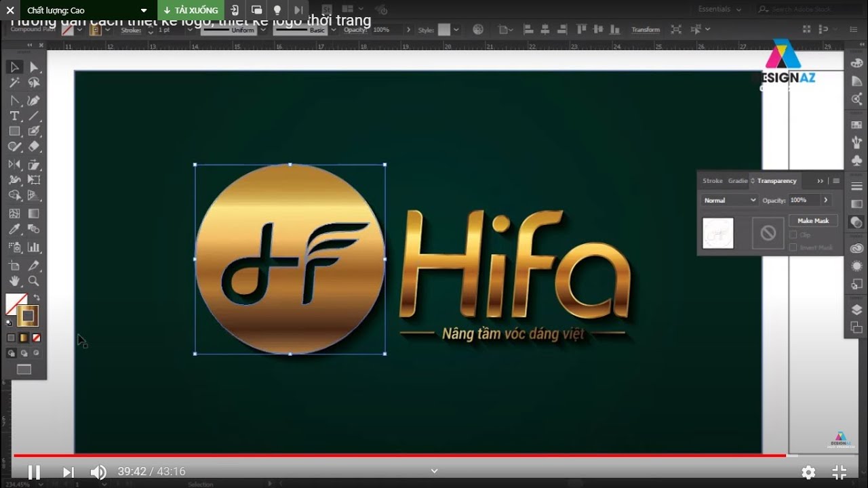Open the Color panel from dock

[x=856, y=64]
